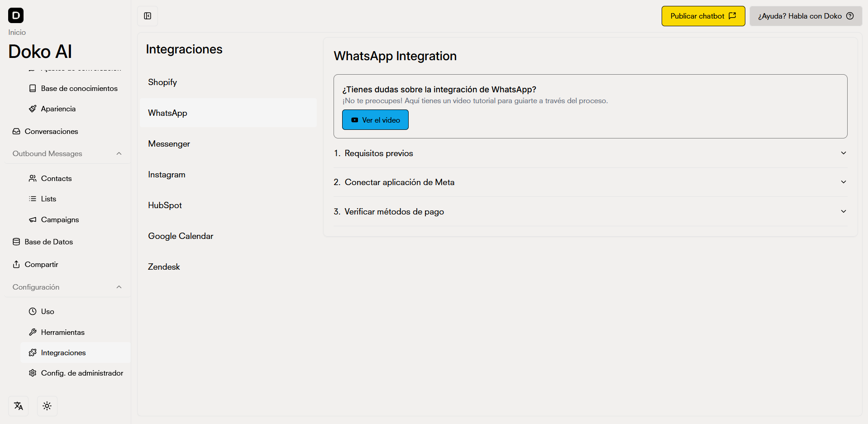868x424 pixels.
Task: Click the Base de Datos database icon
Action: (16, 242)
